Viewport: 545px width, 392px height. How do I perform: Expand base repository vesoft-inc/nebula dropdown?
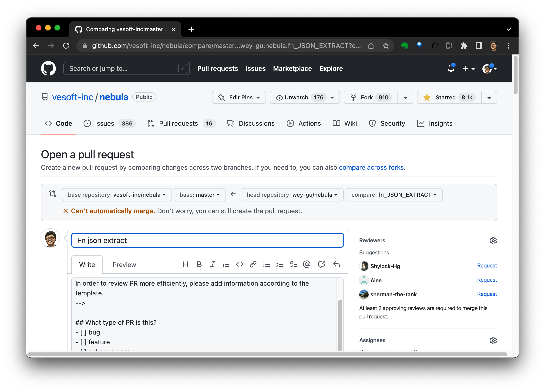click(x=117, y=195)
